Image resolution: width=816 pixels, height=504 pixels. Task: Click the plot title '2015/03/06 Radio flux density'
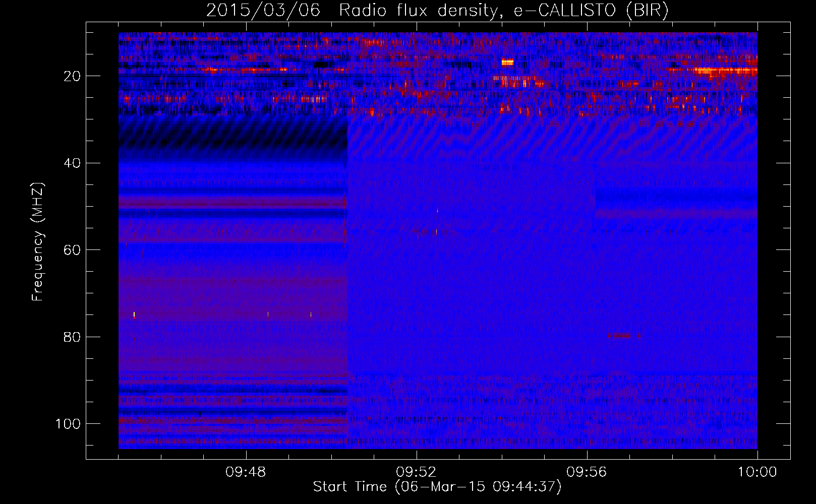pos(437,11)
